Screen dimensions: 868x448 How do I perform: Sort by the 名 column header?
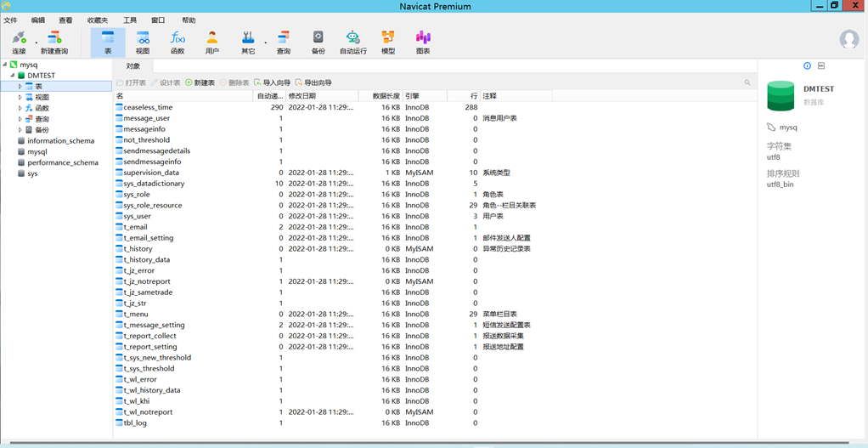coord(183,96)
